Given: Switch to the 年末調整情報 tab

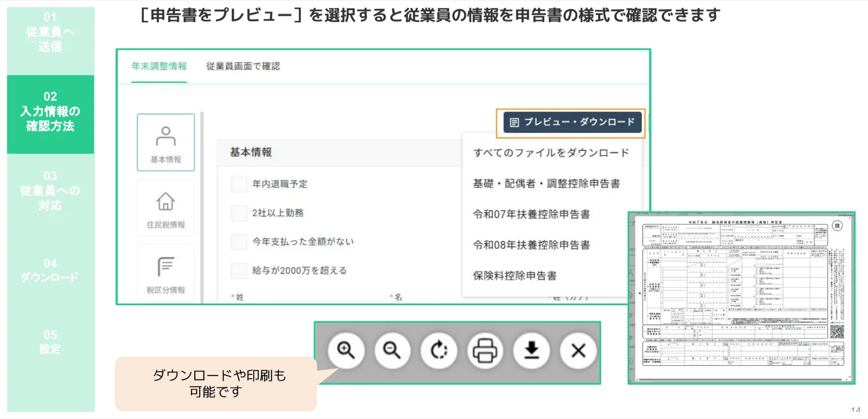Looking at the screenshot, I should tap(159, 66).
